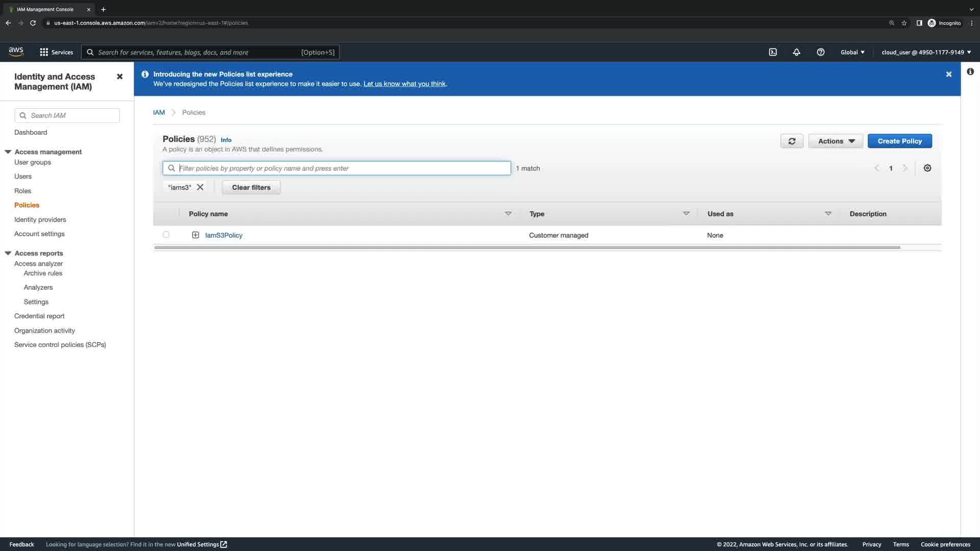980x551 pixels.
Task: Select the IamS3Policy radio button
Action: point(166,235)
